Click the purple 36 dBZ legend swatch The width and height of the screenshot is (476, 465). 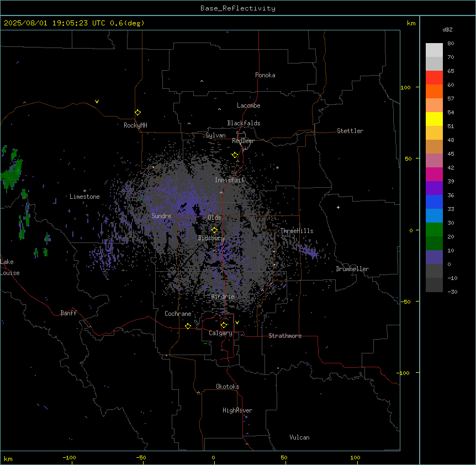pos(434,188)
